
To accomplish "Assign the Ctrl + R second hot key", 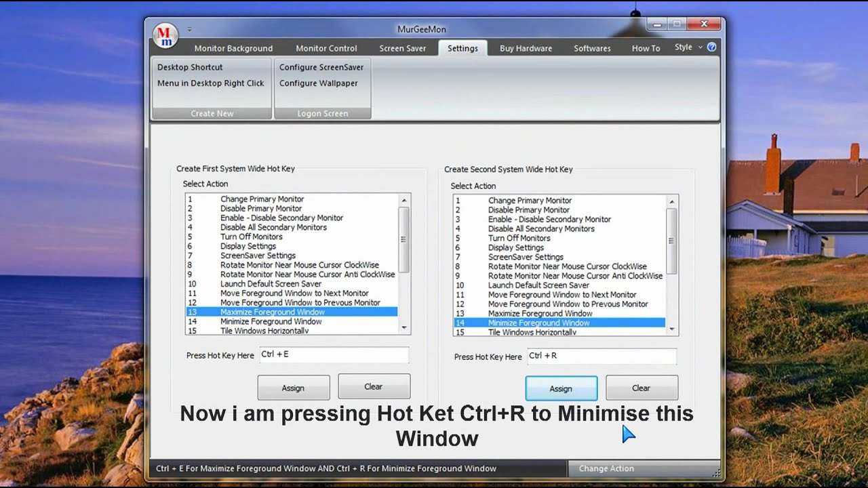I will [x=561, y=389].
